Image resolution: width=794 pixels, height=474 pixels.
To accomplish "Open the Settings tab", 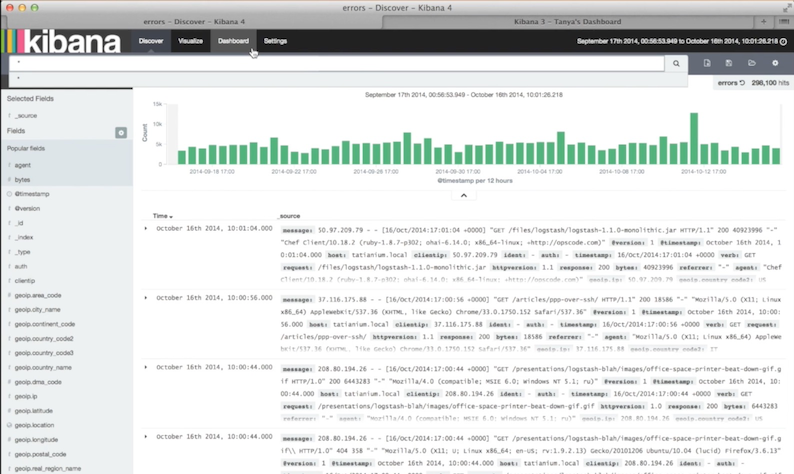I will [275, 41].
